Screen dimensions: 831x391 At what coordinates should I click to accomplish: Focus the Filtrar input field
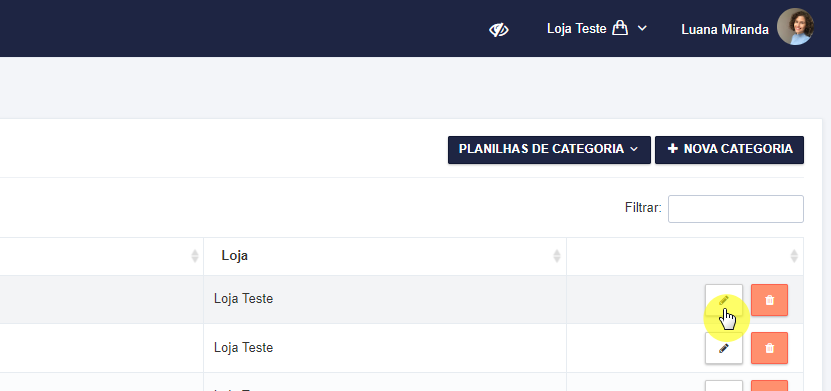click(736, 209)
